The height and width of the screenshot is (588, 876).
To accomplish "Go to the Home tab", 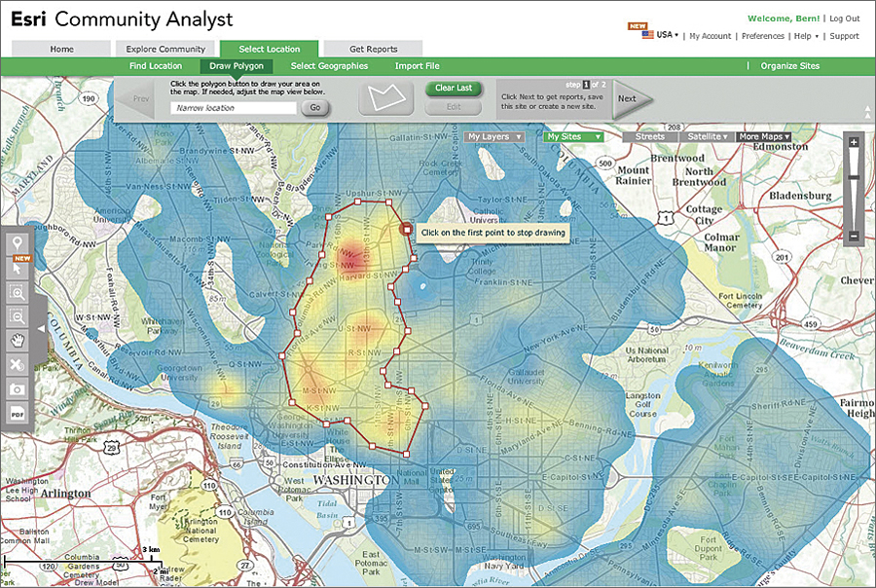I will [x=61, y=49].
